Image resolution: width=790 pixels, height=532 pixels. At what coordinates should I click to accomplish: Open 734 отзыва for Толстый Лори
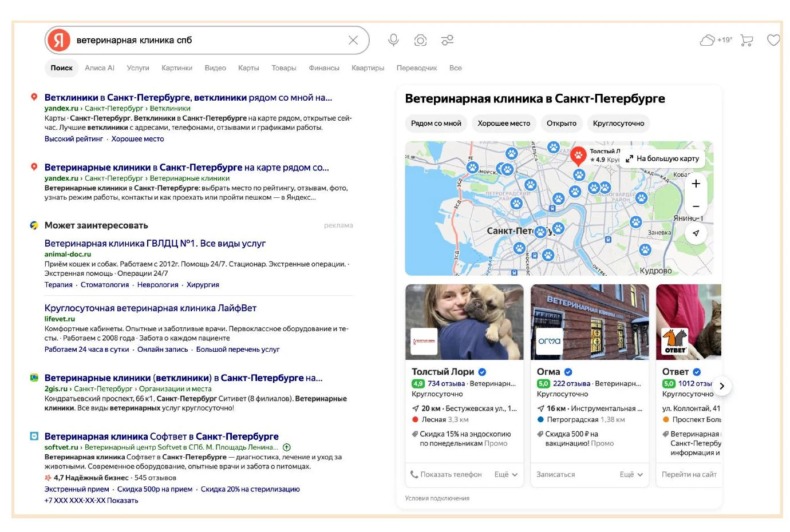point(446,384)
